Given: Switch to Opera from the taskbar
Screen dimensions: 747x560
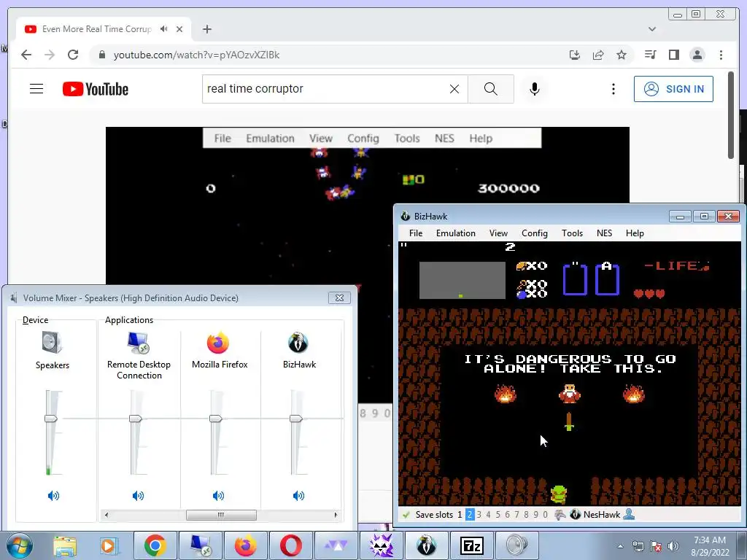Looking at the screenshot, I should coord(290,545).
